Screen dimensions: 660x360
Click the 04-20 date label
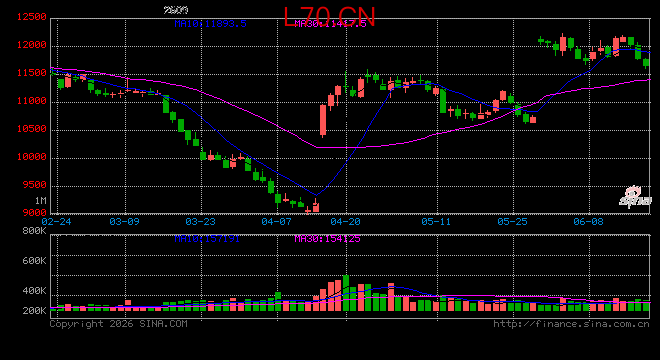(x=345, y=221)
